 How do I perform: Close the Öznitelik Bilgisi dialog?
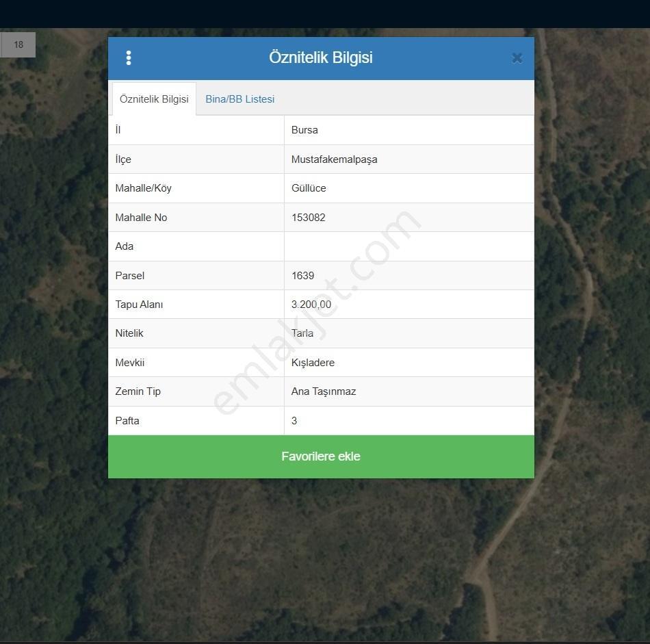517,58
